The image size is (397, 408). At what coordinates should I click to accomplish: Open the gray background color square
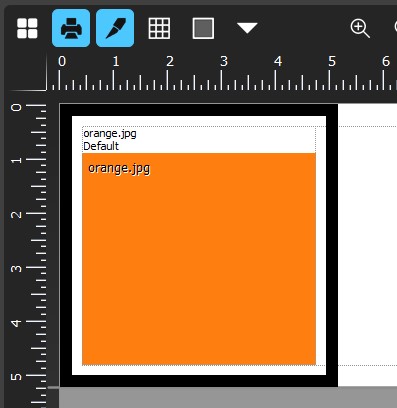pyautogui.click(x=203, y=28)
